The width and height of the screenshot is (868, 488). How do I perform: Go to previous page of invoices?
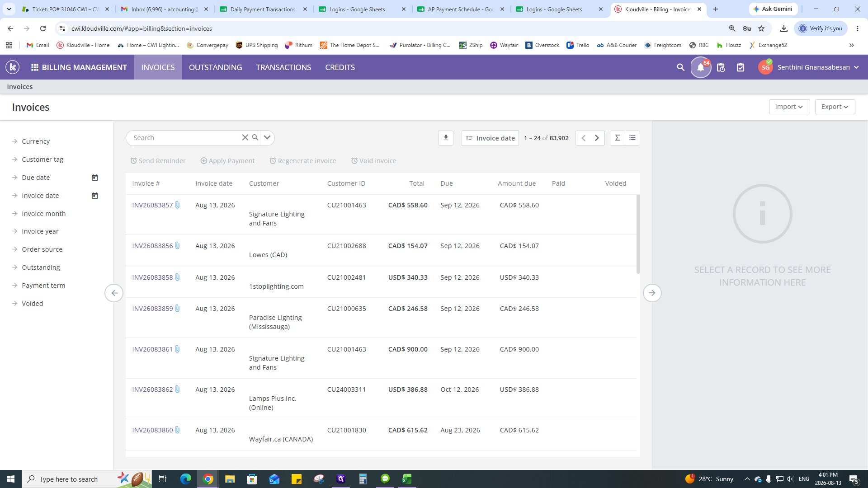583,138
